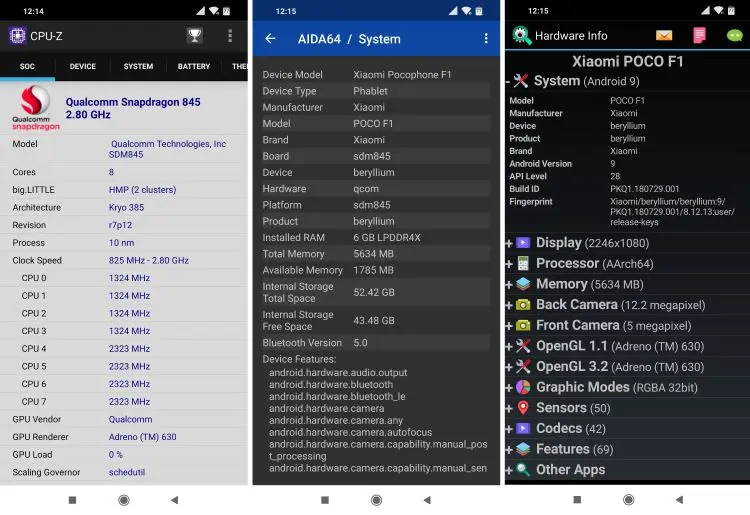Expand the Codecs (42) section

click(x=628, y=428)
